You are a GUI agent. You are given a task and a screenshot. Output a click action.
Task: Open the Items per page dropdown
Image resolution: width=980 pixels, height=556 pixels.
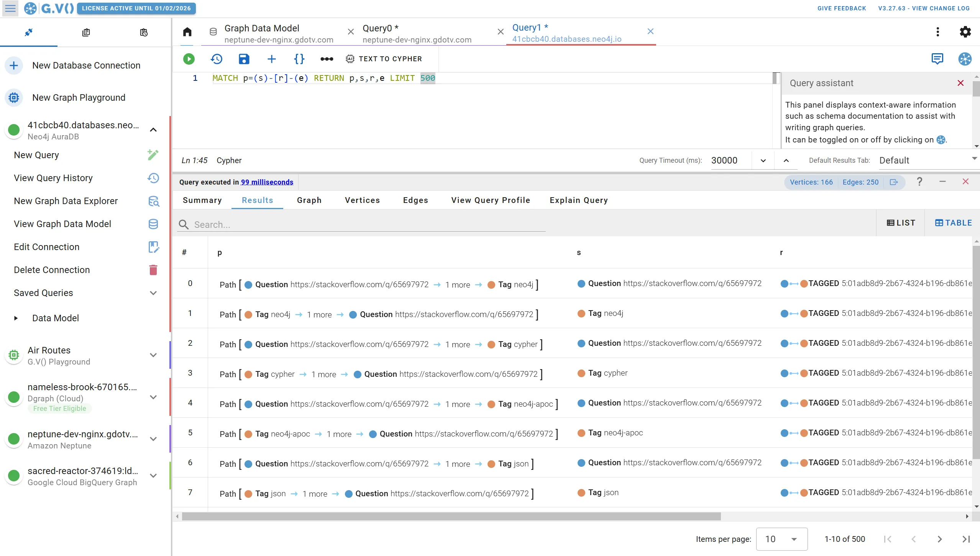[781, 539]
